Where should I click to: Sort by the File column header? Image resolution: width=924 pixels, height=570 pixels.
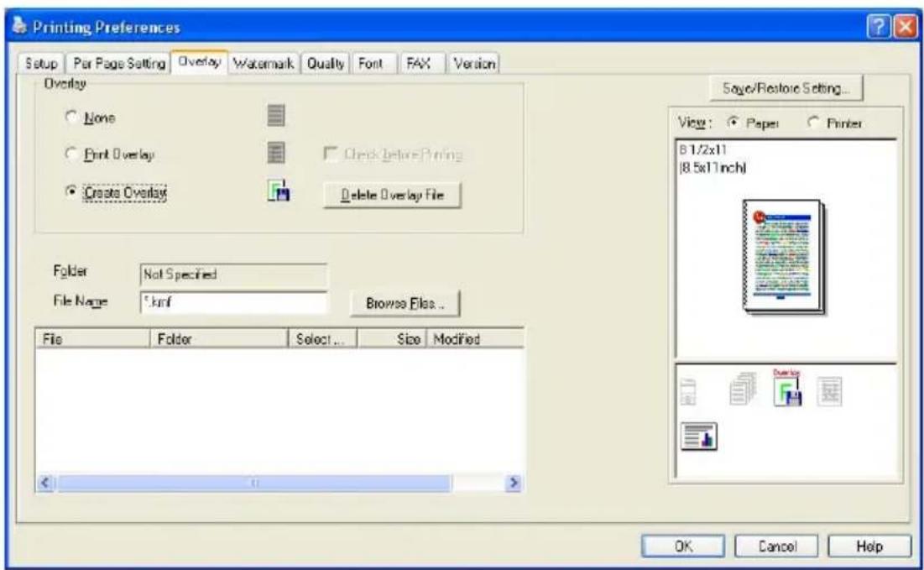coord(92,339)
